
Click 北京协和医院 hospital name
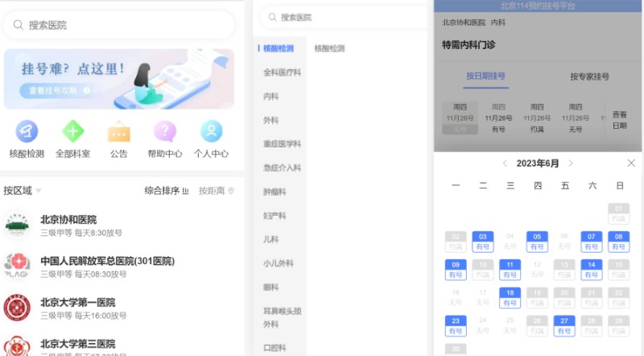[x=68, y=220]
